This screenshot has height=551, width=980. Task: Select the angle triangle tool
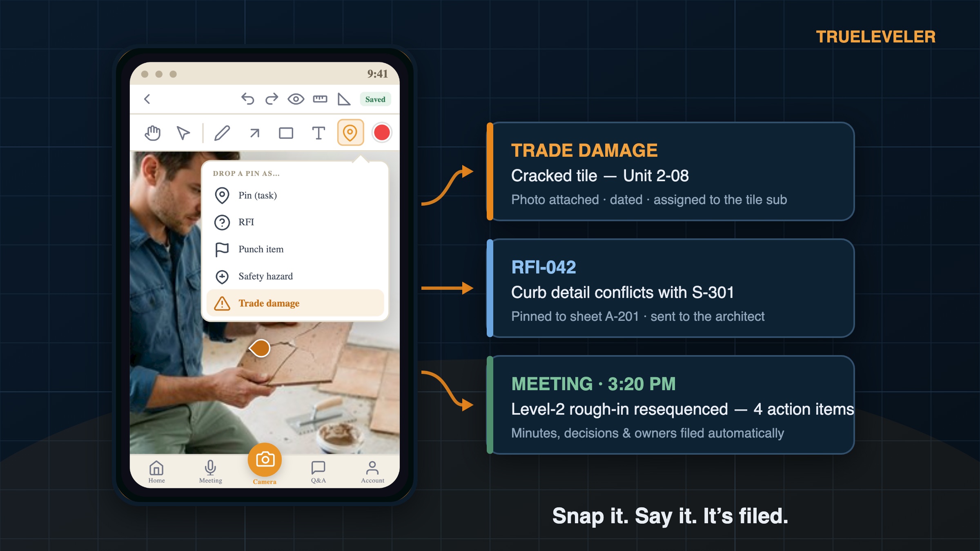tap(344, 99)
